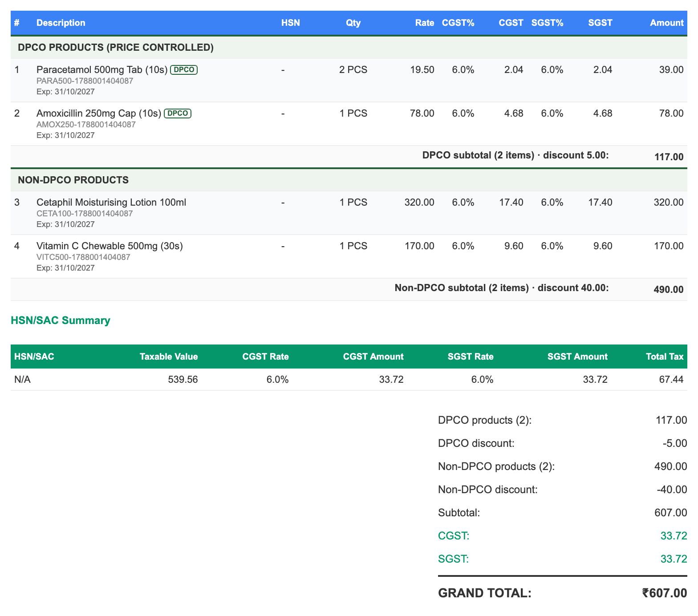The width and height of the screenshot is (698, 616).
Task: Select batch code PARA500-1788001404087
Action: [x=85, y=81]
